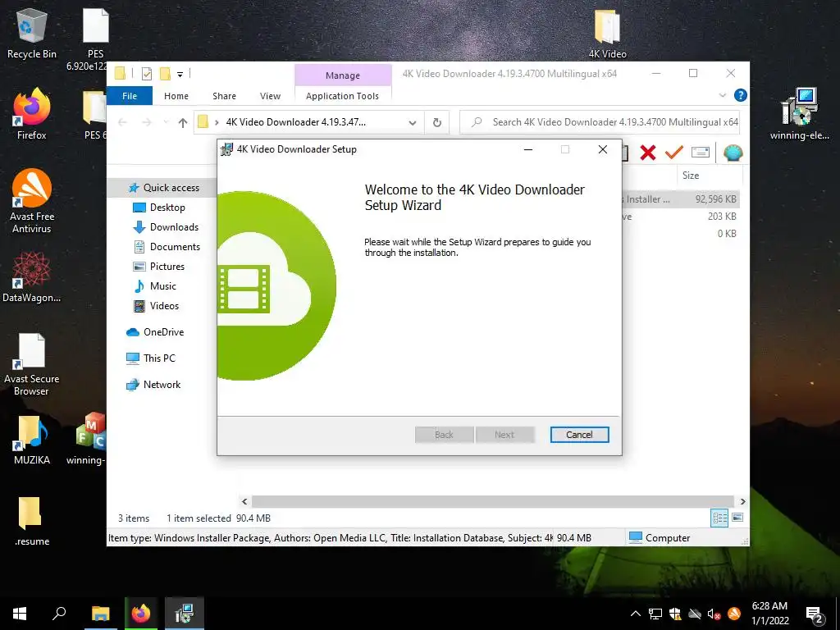This screenshot has width=840, height=630.
Task: Select Quick access in navigation pane
Action: (x=163, y=188)
